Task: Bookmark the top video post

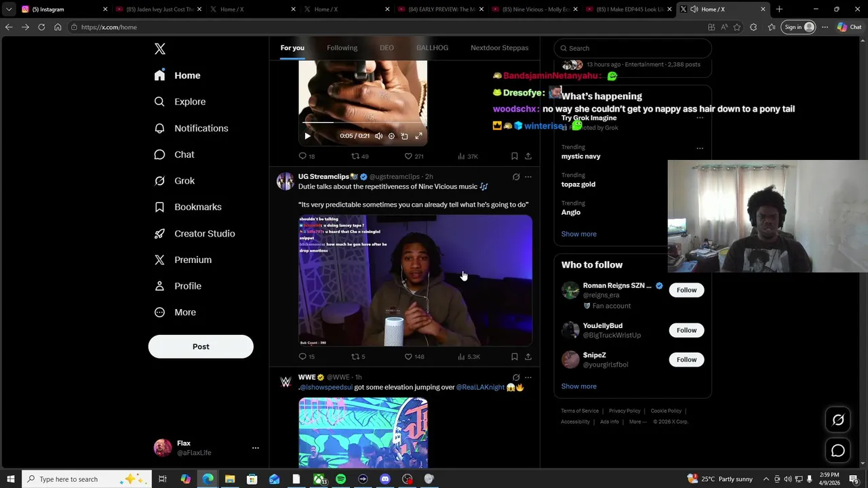Action: (514, 156)
